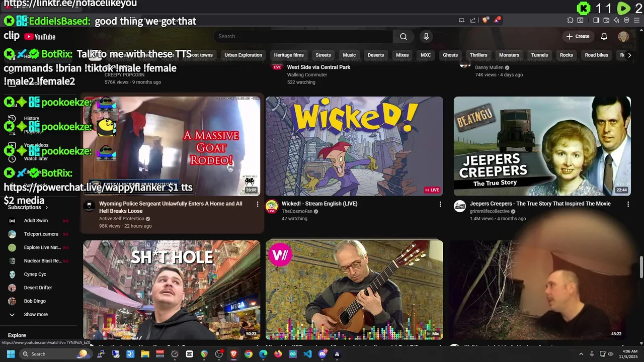Select the MXC chip
Screen dimensions: 644x362
[426, 55]
